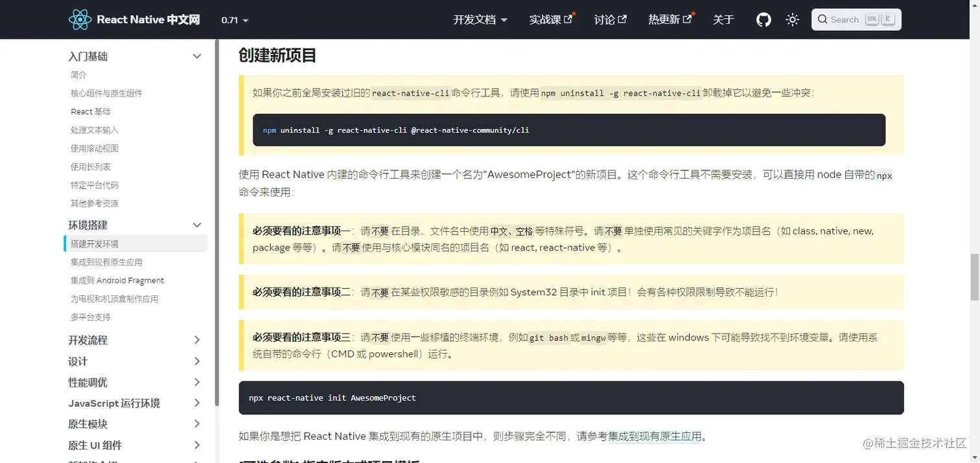Click the inline git bash code text
This screenshot has width=980, height=463.
point(549,338)
